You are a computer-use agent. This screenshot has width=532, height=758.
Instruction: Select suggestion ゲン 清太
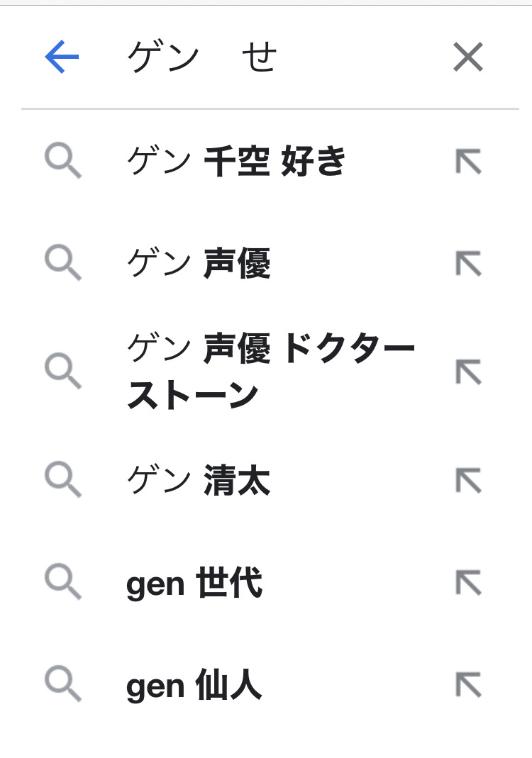coord(199,481)
